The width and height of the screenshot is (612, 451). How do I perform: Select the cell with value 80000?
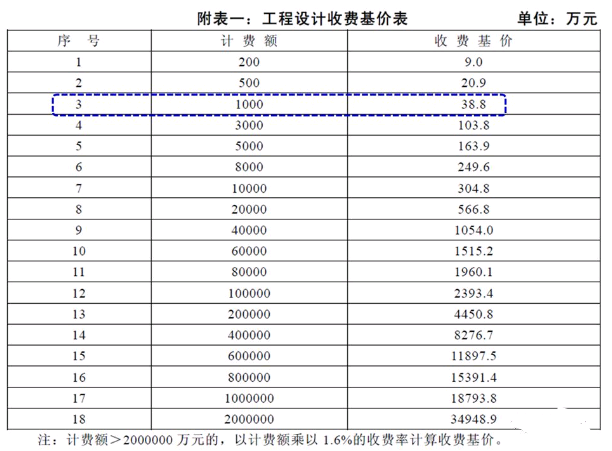[x=249, y=272]
